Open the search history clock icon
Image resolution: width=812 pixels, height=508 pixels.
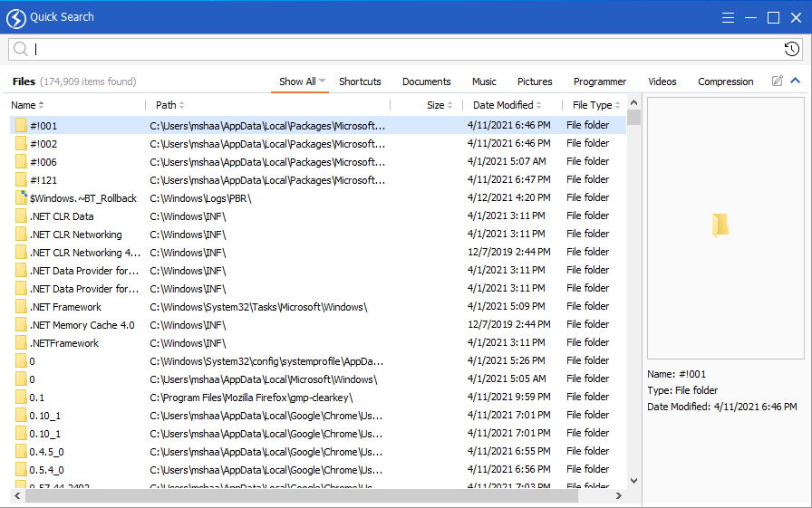pyautogui.click(x=791, y=50)
